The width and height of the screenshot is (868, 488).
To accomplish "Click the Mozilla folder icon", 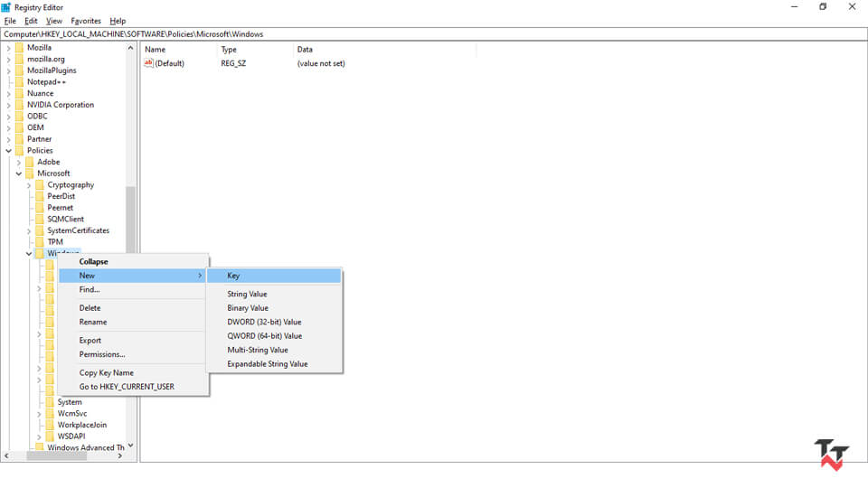I will 19,48.
